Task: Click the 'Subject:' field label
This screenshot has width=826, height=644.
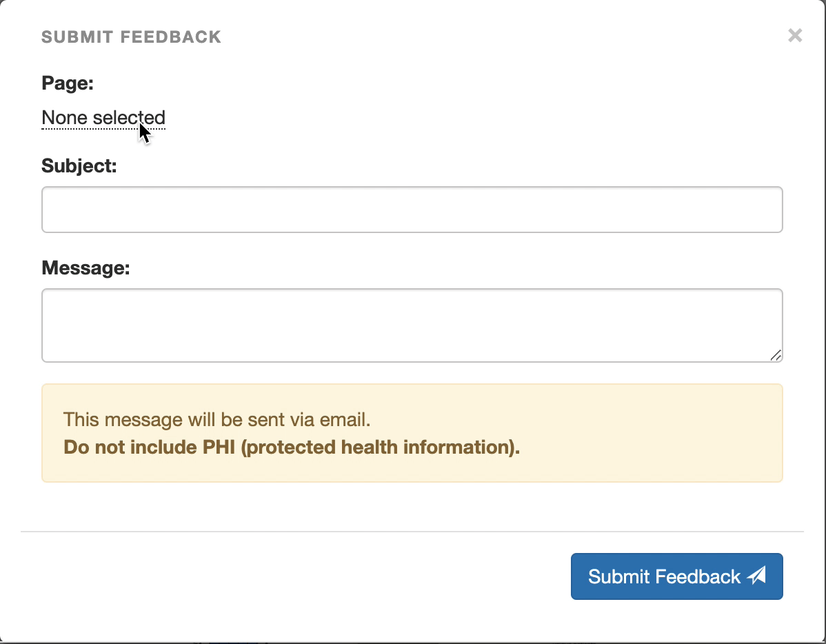Action: tap(79, 166)
